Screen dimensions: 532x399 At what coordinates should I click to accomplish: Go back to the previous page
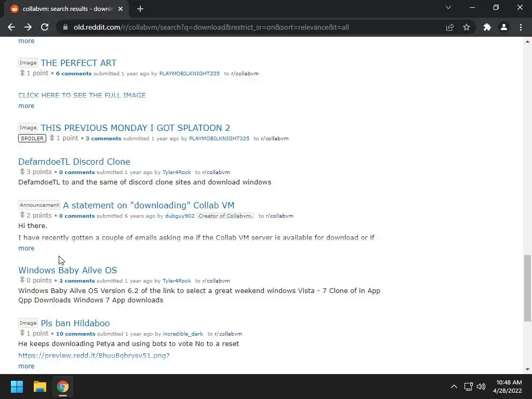point(11,27)
